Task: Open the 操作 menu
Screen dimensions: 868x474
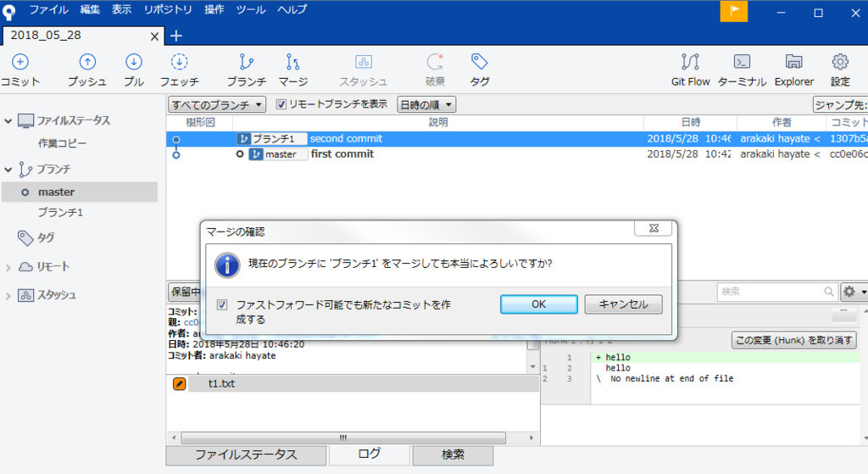Action: pyautogui.click(x=214, y=9)
